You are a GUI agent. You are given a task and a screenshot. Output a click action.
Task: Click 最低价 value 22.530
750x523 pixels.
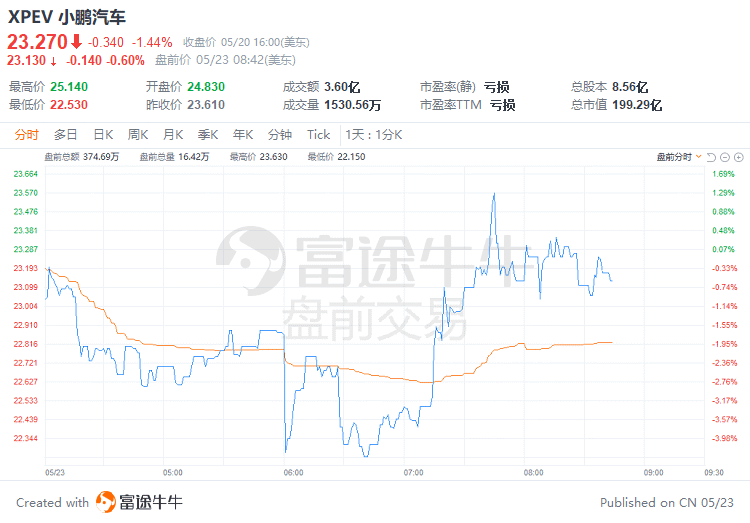pyautogui.click(x=69, y=105)
